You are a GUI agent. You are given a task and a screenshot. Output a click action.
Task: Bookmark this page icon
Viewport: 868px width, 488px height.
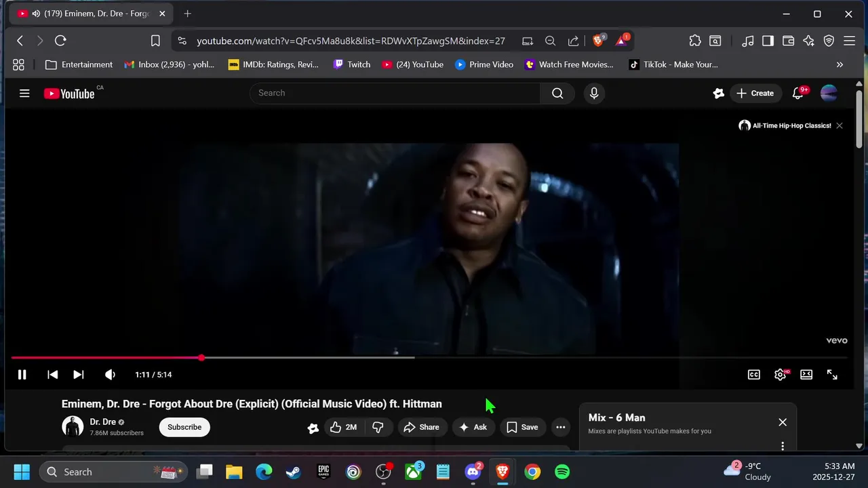click(x=155, y=41)
